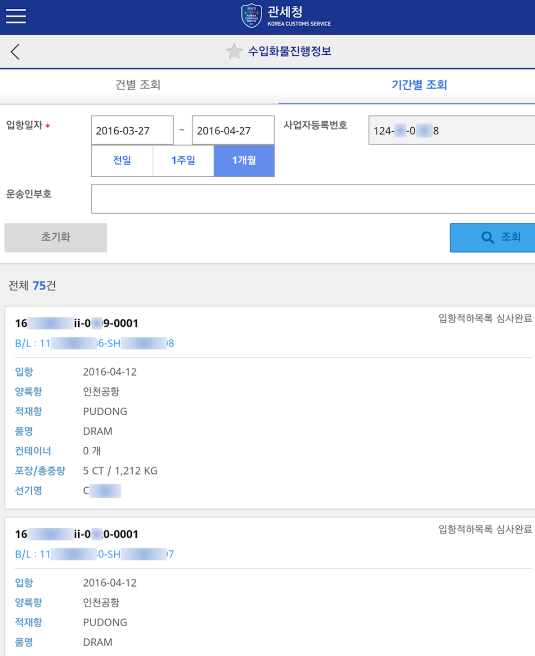Screen dimensions: 535x656
Task: Click the 전체 75건 total count
Action: 32,286
